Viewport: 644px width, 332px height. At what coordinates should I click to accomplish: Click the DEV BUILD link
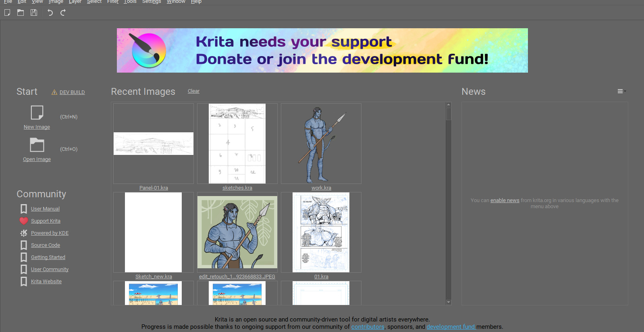[72, 92]
